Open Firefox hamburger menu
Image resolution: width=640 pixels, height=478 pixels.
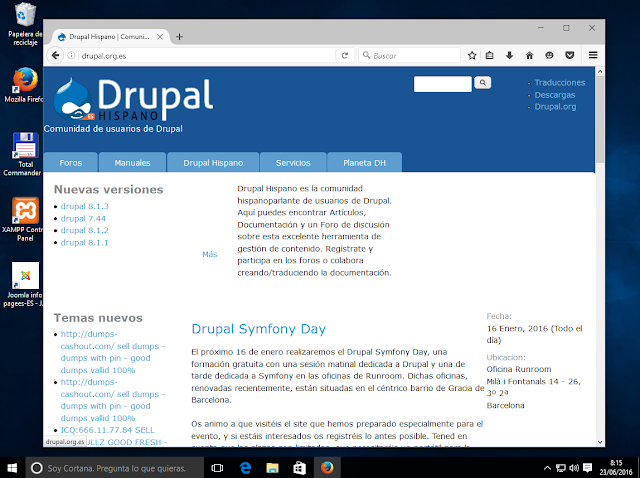(x=593, y=55)
